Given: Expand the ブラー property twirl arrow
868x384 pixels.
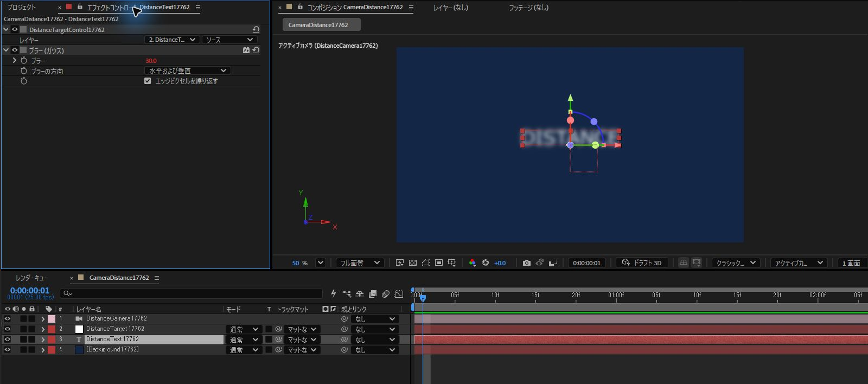Looking at the screenshot, I should point(15,61).
